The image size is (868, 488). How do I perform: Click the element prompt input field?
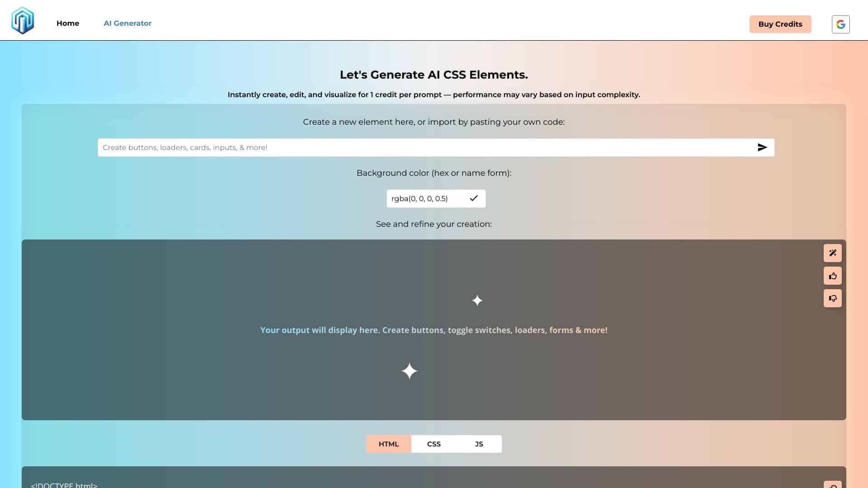[x=407, y=147]
